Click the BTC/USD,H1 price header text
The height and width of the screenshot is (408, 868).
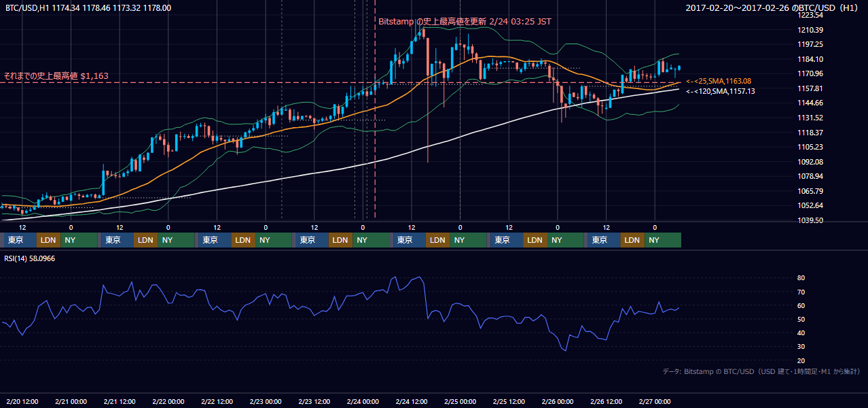coord(88,8)
